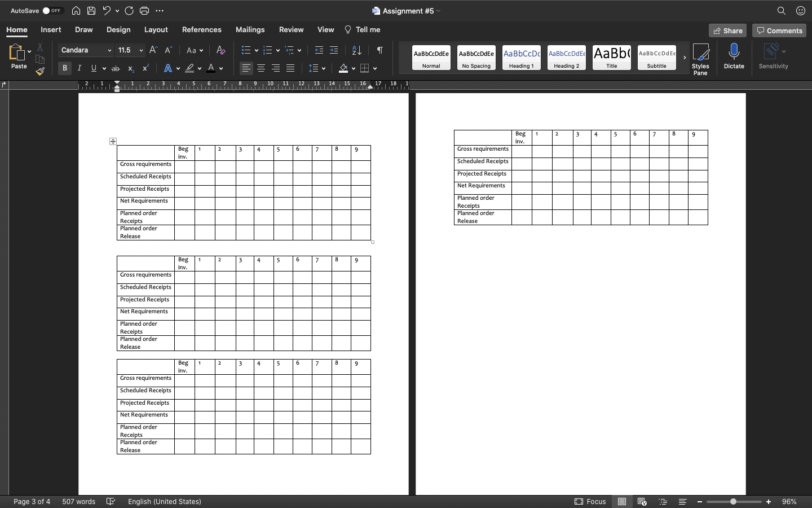Open the Home icon in title bar
This screenshot has width=812, height=508.
click(76, 11)
